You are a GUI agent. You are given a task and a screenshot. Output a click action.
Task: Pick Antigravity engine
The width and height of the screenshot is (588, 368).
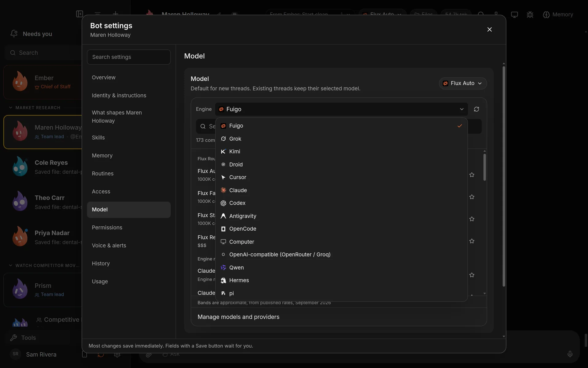[341, 216]
